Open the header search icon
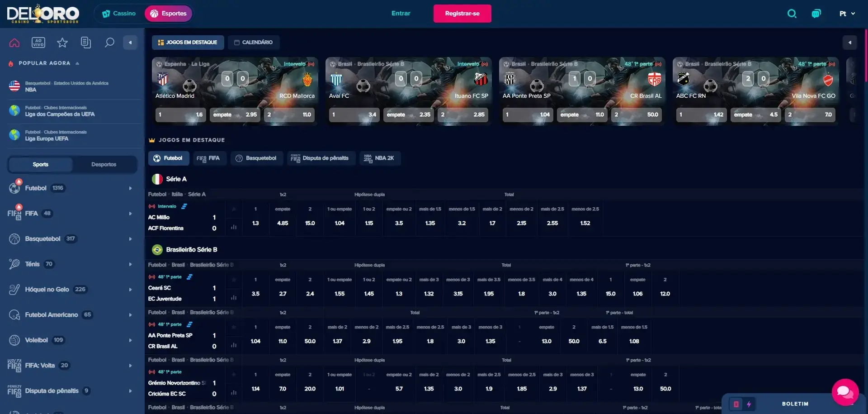The height and width of the screenshot is (414, 868). tap(792, 14)
